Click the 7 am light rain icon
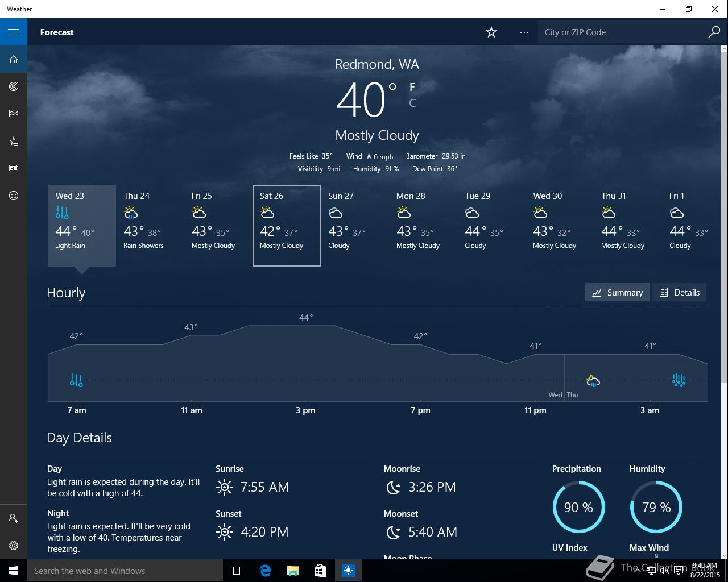This screenshot has width=728, height=582. (76, 380)
